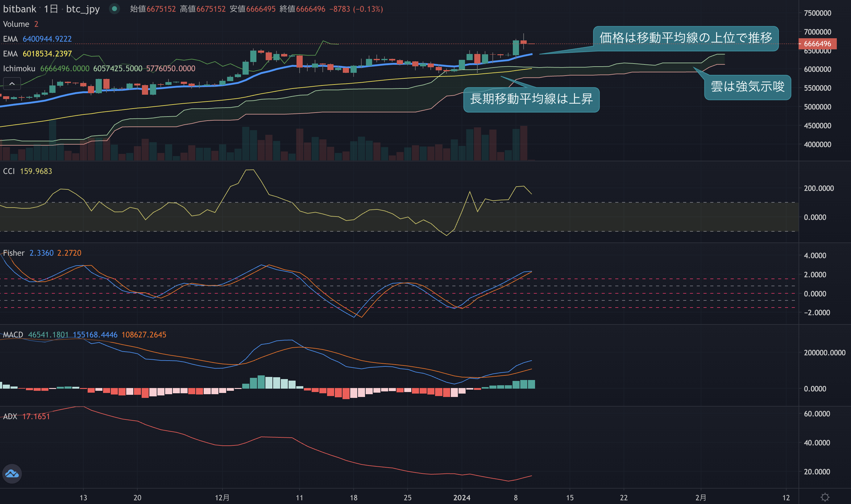
Task: Select the Volume indicator legend
Action: [x=16, y=24]
